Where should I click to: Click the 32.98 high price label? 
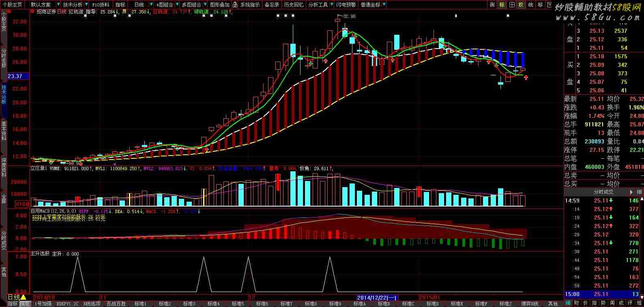(x=349, y=16)
